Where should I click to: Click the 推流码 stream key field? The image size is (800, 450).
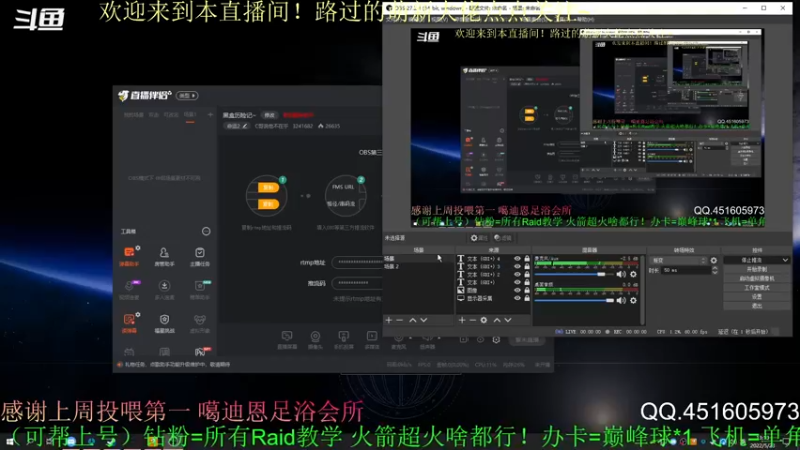click(x=357, y=283)
